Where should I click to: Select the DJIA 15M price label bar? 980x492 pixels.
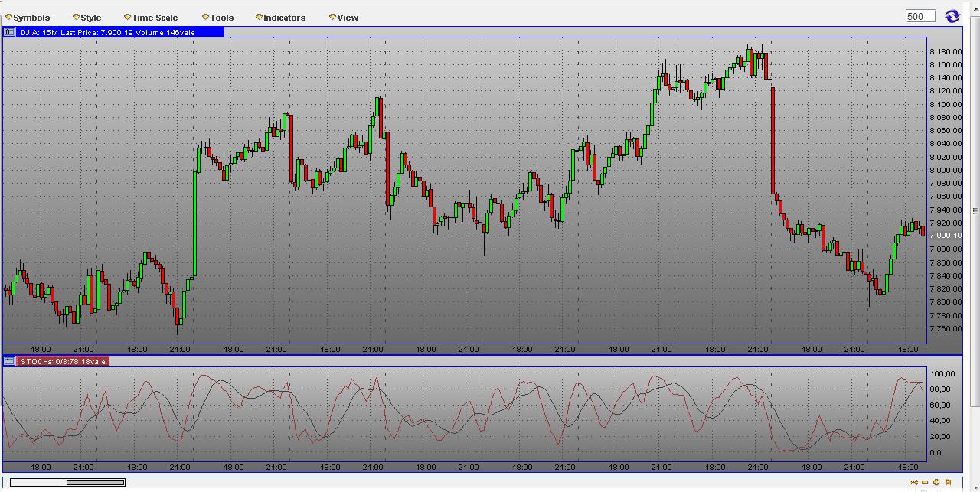pyautogui.click(x=115, y=32)
